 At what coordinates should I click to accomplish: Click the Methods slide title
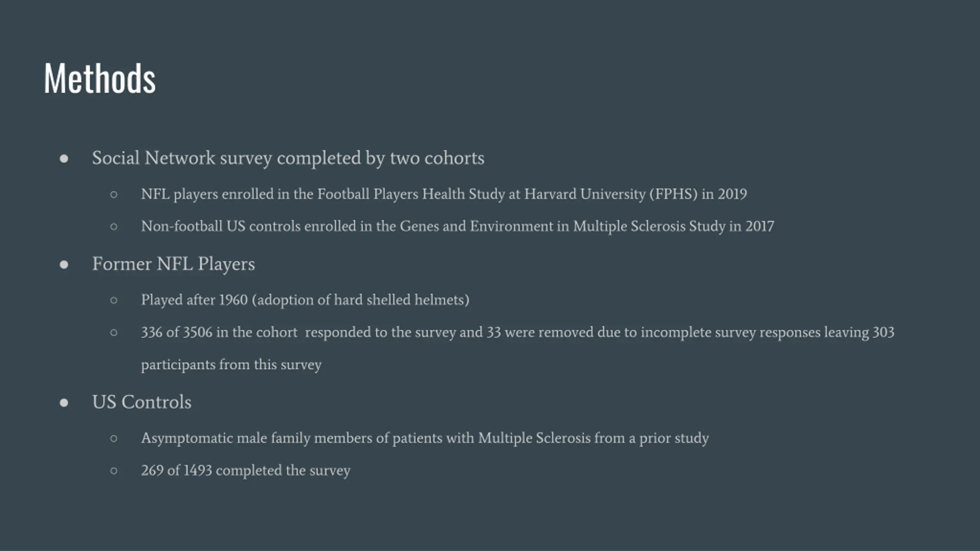100,78
